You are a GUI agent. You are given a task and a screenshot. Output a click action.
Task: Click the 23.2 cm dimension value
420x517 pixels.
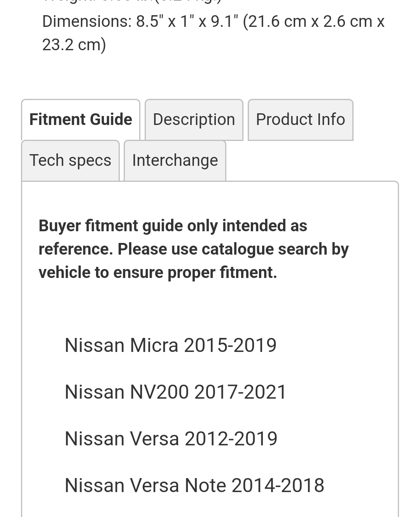coord(74,45)
